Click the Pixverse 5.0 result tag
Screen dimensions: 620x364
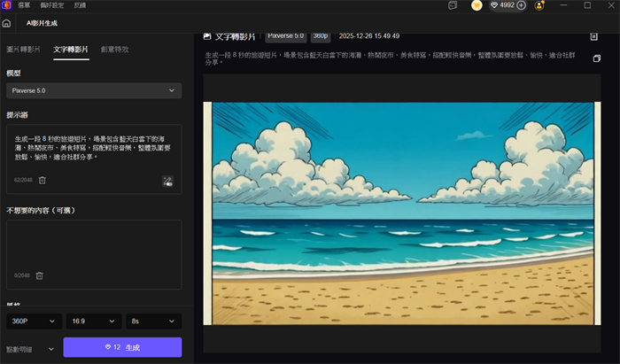(x=286, y=36)
